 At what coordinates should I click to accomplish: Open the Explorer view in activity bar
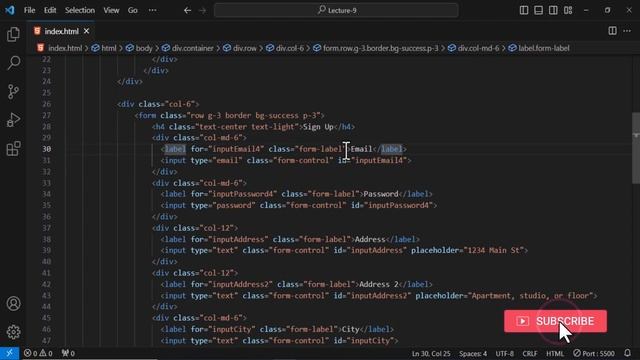[x=13, y=34]
